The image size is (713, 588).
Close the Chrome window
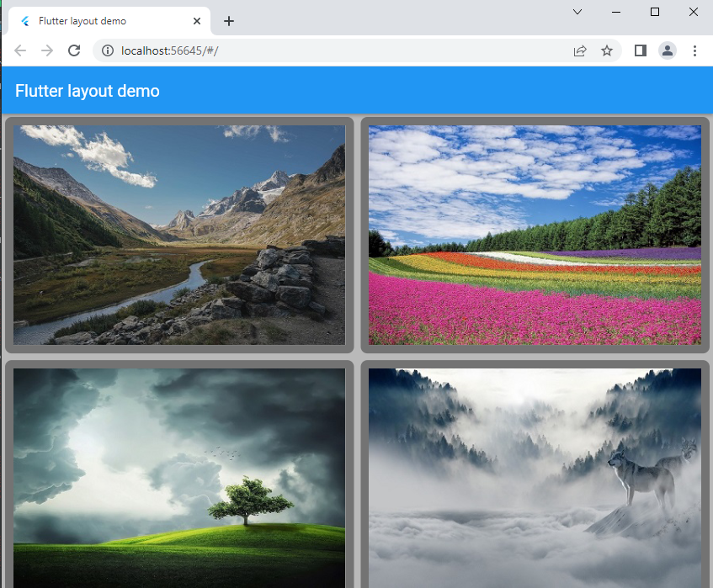[694, 12]
